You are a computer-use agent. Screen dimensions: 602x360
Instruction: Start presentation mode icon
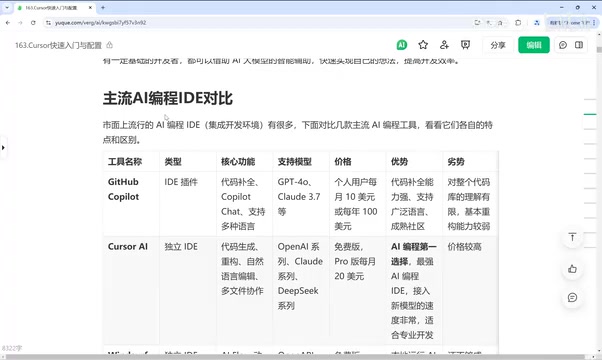[x=465, y=45]
